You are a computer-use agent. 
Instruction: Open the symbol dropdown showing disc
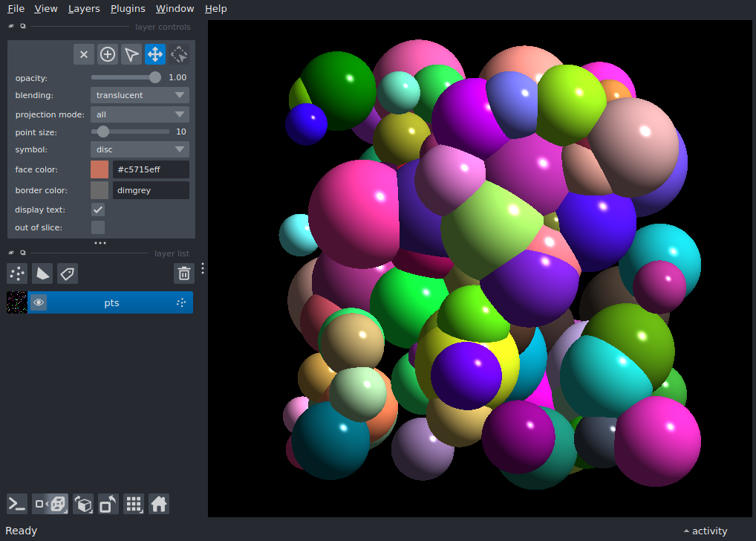(140, 149)
